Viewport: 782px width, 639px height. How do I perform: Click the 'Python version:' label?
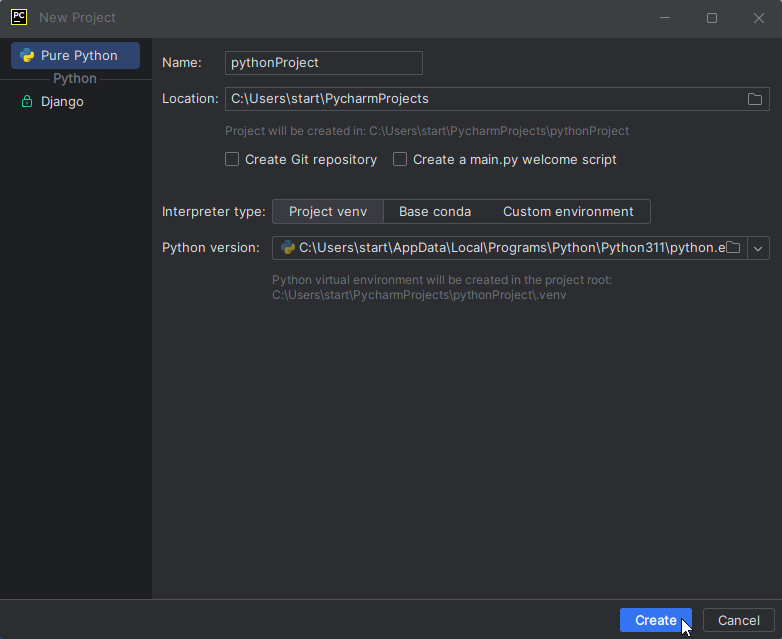[x=211, y=247]
